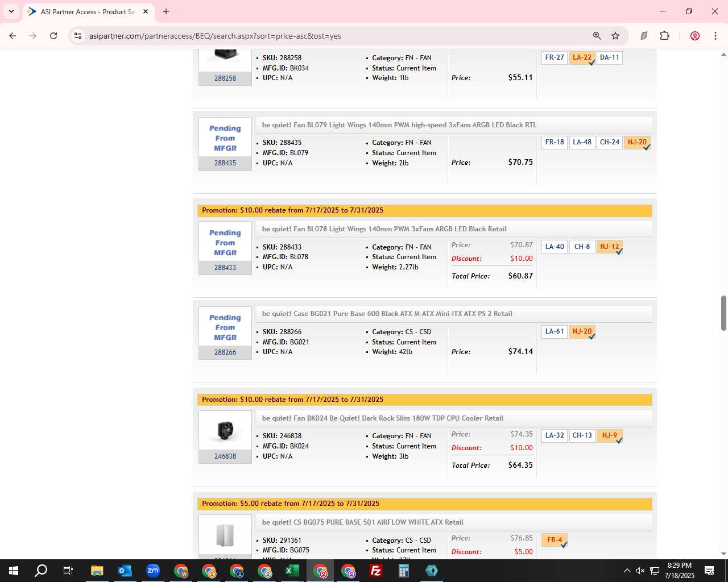Open File Explorer from taskbar
The image size is (728, 582).
(x=97, y=571)
